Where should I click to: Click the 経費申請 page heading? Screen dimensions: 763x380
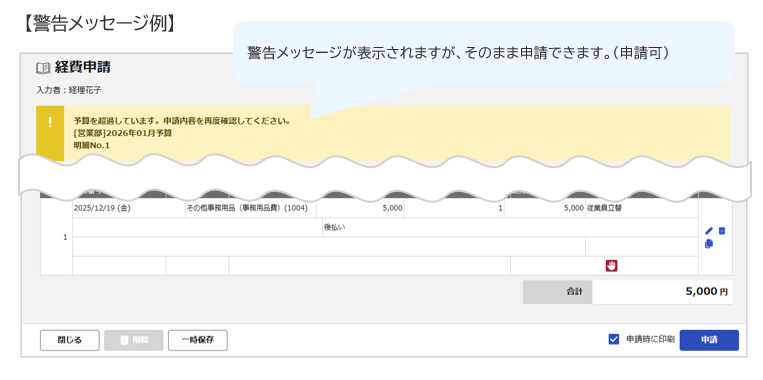point(83,68)
